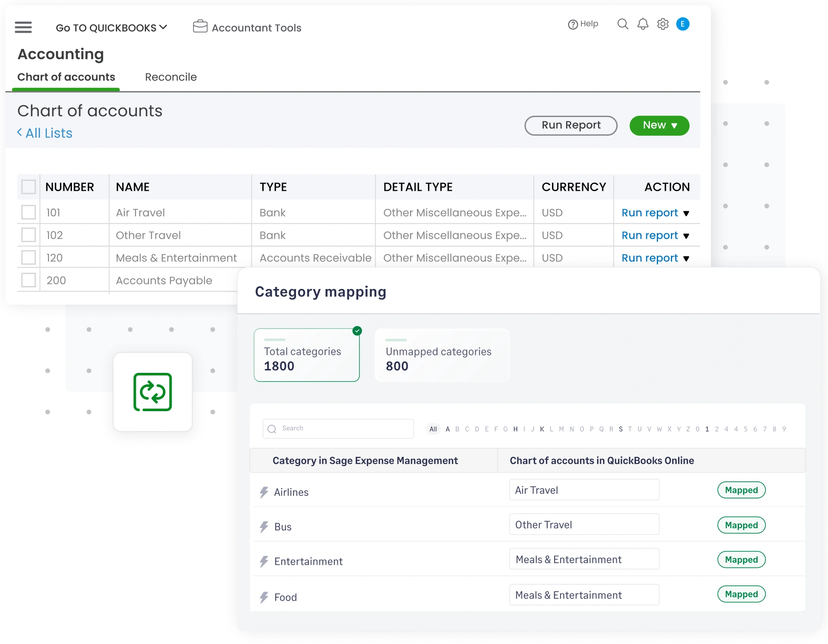
Task: Expand Run report options for account 101
Action: click(686, 213)
